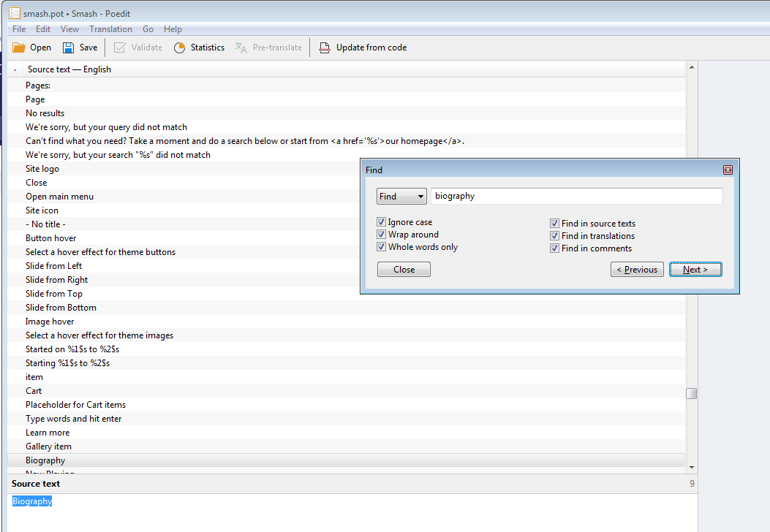Click the list scrollbar up arrow

pos(692,67)
